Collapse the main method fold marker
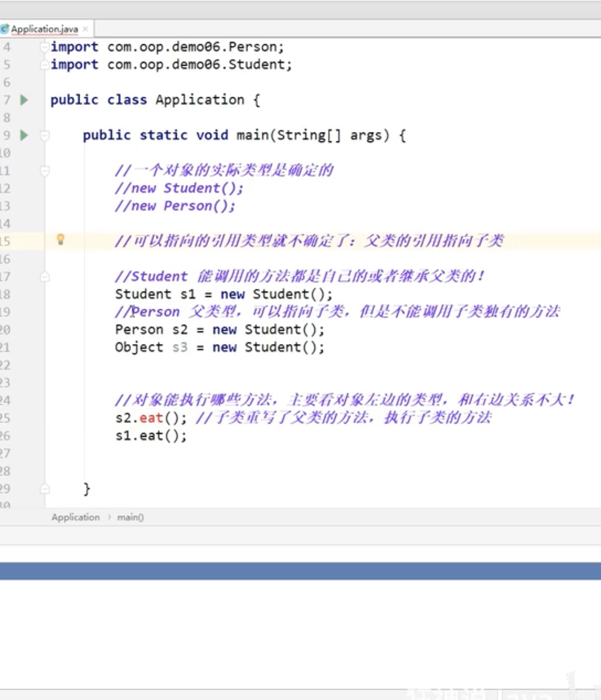 [45, 135]
